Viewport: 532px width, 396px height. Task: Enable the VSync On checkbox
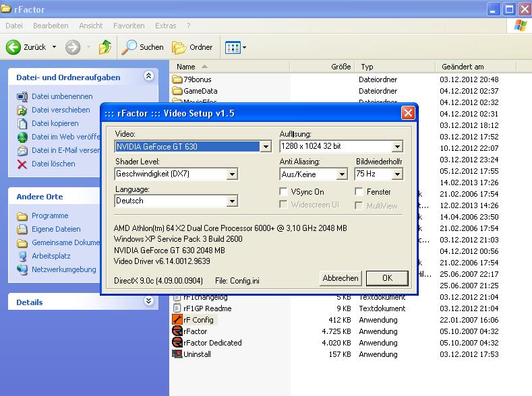point(284,192)
